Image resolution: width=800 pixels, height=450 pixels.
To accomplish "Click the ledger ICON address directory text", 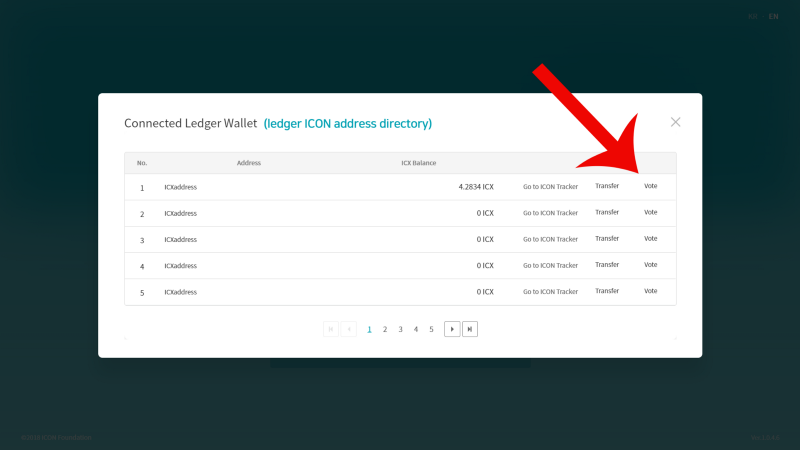I will click(x=347, y=123).
